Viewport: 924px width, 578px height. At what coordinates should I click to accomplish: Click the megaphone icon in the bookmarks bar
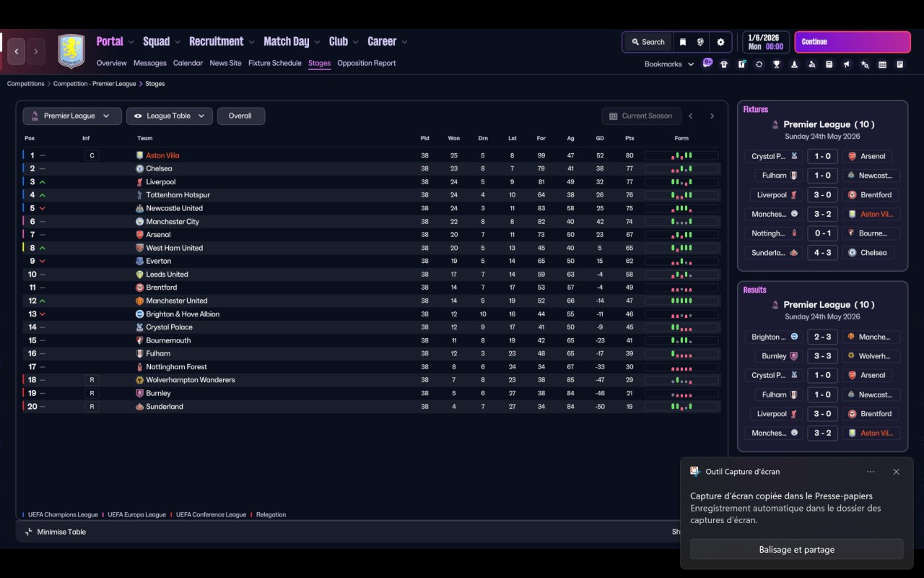[x=847, y=64]
